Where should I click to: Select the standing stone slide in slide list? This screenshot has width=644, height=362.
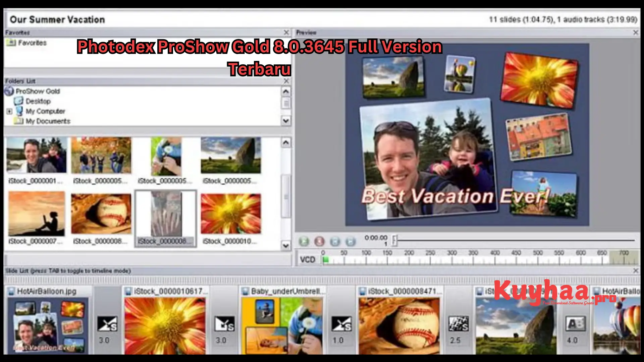(x=516, y=320)
